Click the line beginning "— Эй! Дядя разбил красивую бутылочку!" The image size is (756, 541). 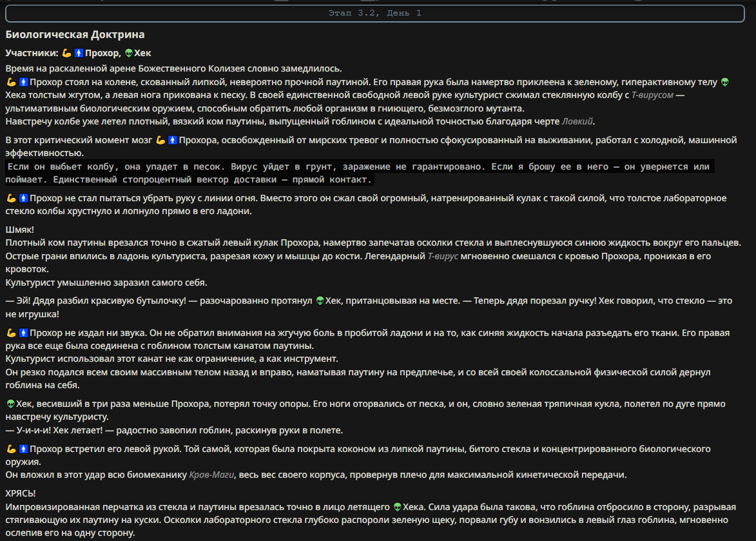pyautogui.click(x=369, y=307)
